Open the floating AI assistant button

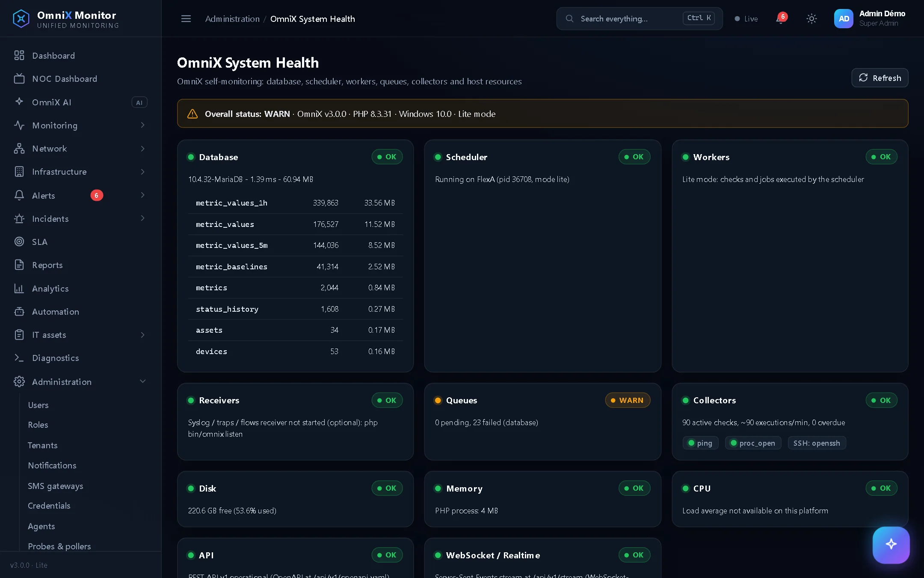pos(891,545)
